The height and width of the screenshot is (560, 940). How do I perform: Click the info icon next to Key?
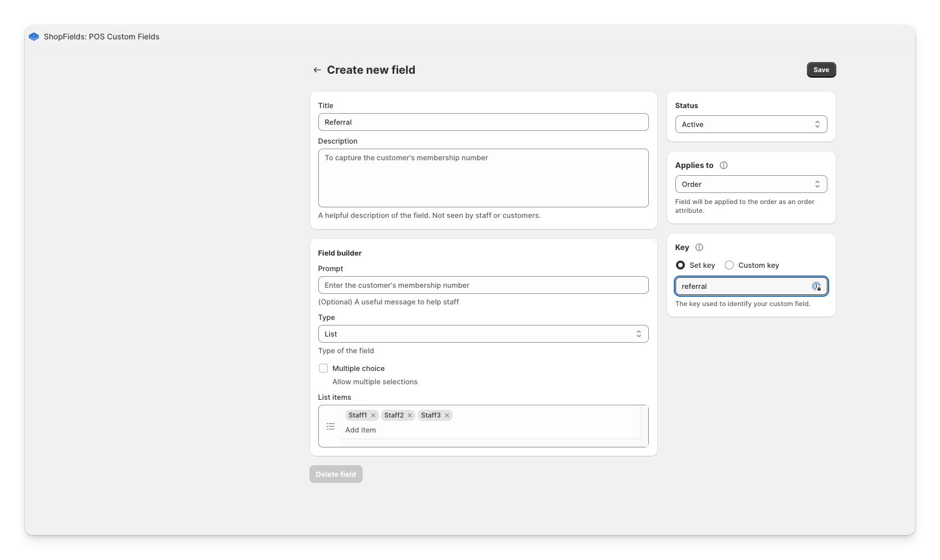(699, 247)
